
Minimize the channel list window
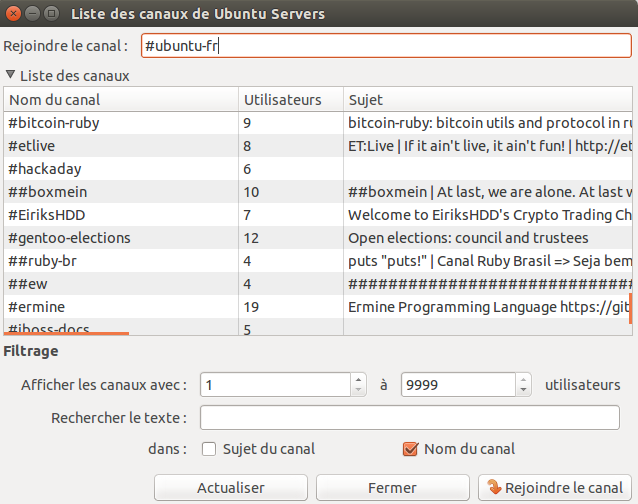[x=33, y=13]
